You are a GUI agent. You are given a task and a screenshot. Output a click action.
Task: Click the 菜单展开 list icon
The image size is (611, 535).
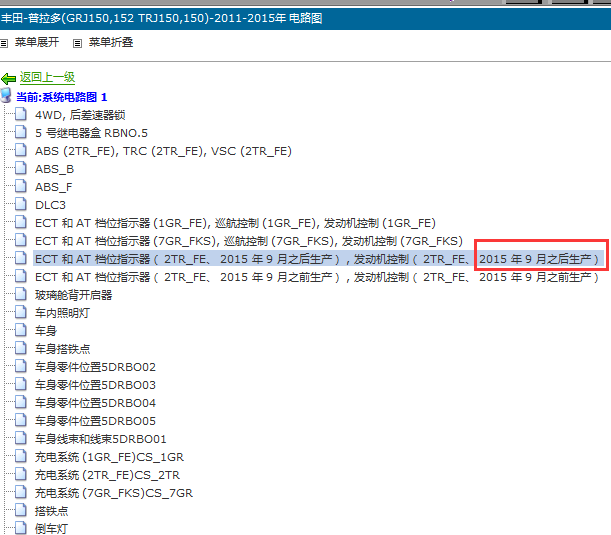[x=4, y=43]
